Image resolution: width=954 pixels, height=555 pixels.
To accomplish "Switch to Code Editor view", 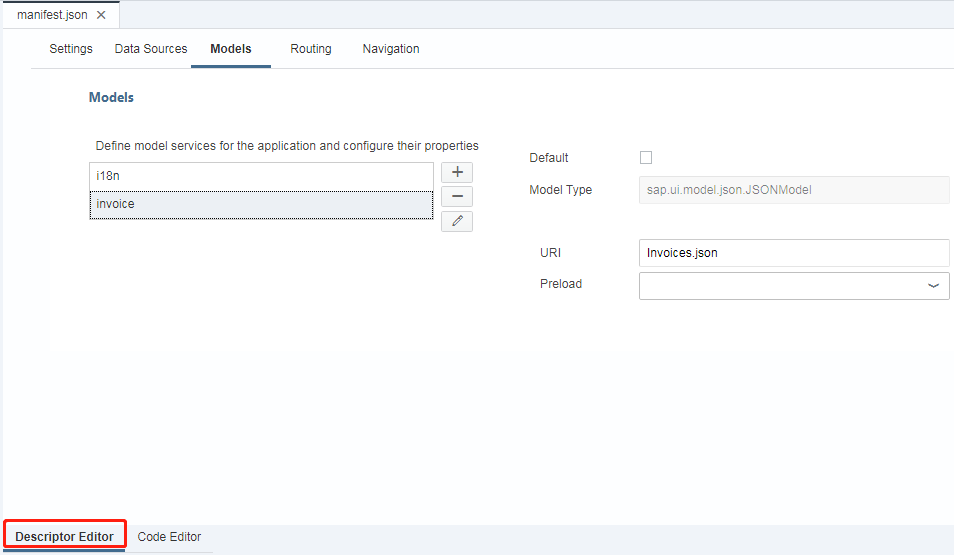I will point(169,537).
